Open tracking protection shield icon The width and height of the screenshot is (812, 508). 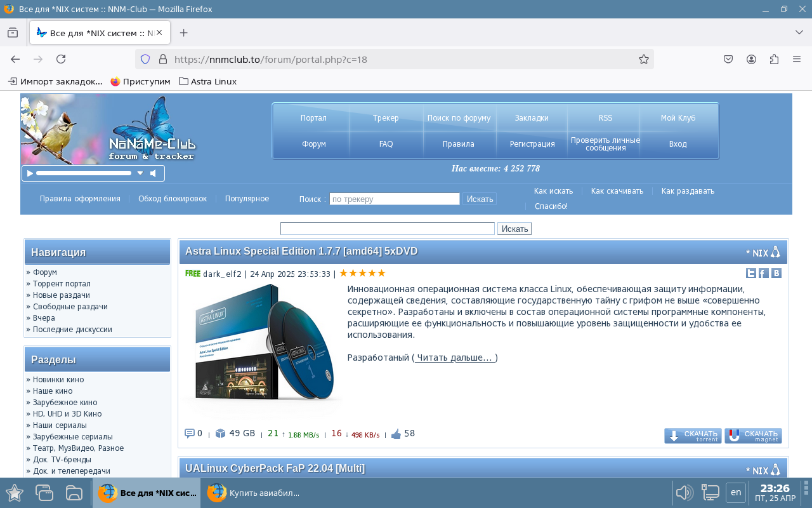coord(145,59)
